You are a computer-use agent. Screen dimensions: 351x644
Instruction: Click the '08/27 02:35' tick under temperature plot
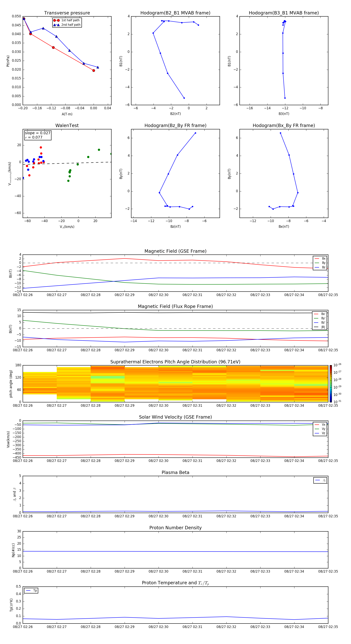coord(328,627)
